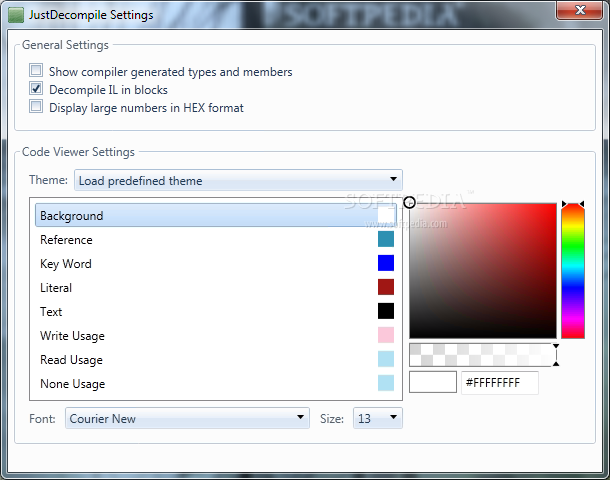The width and height of the screenshot is (610, 480).
Task: Select the Key Word list item
Action: pyautogui.click(x=216, y=263)
